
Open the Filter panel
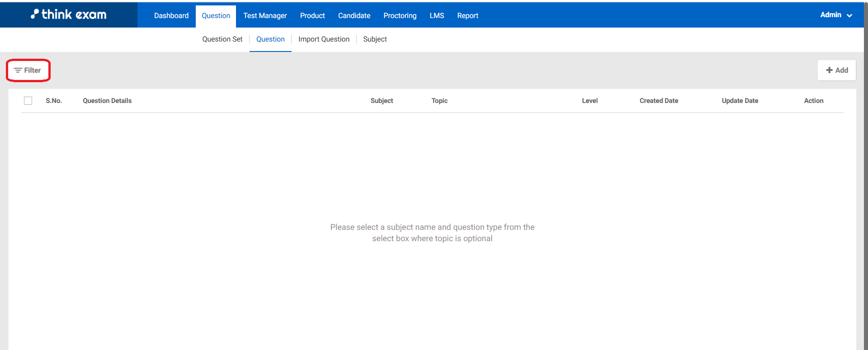coord(28,70)
